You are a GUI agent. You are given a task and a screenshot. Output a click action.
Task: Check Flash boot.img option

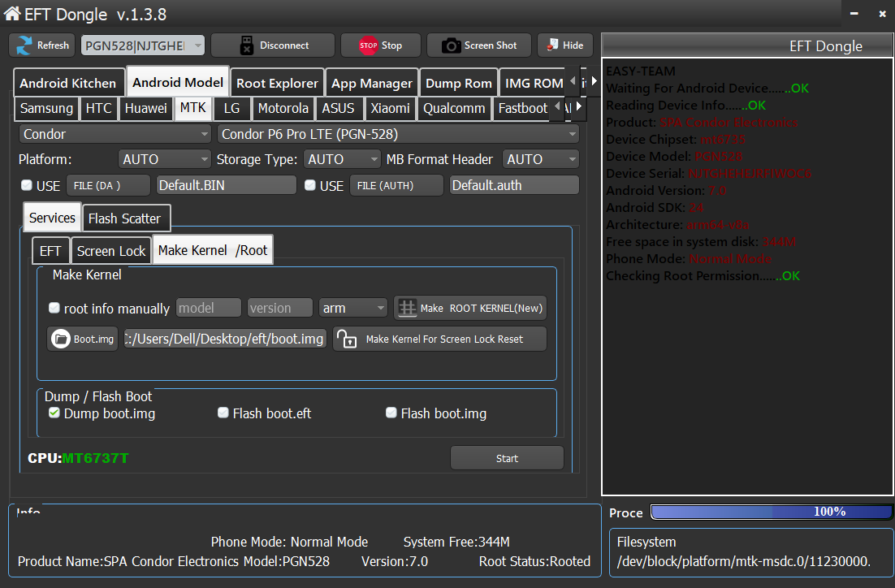point(391,413)
